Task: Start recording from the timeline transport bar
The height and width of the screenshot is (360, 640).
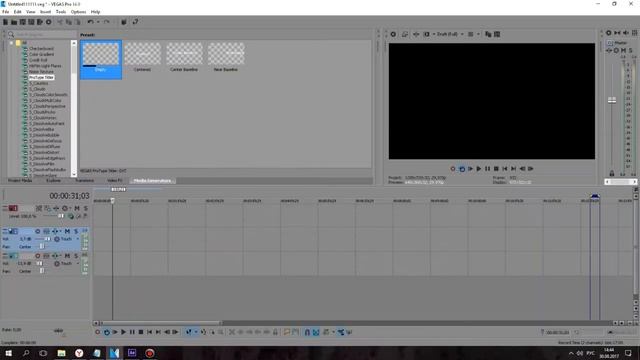Action: pyautogui.click(x=98, y=332)
